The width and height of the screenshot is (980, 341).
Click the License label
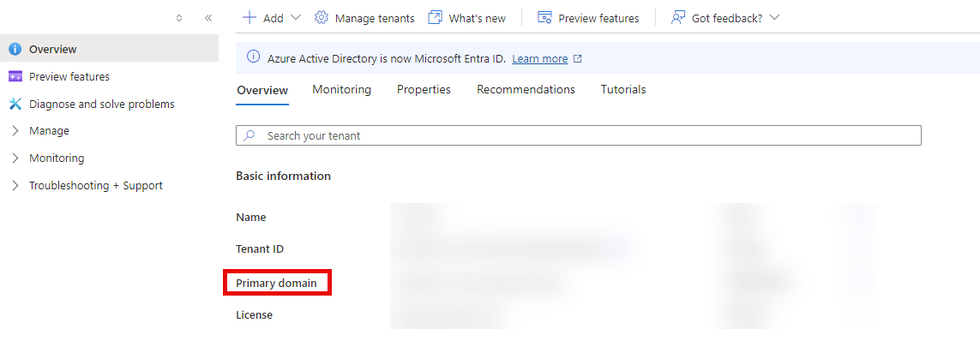(255, 314)
